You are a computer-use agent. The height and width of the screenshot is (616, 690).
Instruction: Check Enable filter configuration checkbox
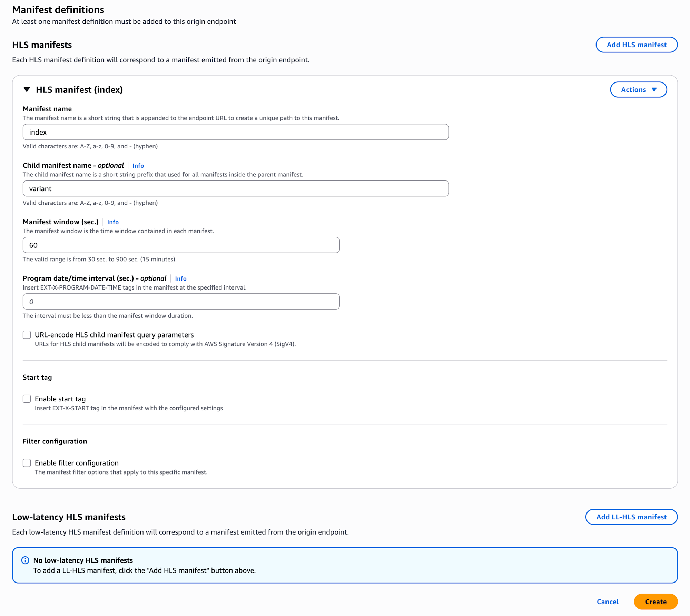click(27, 463)
